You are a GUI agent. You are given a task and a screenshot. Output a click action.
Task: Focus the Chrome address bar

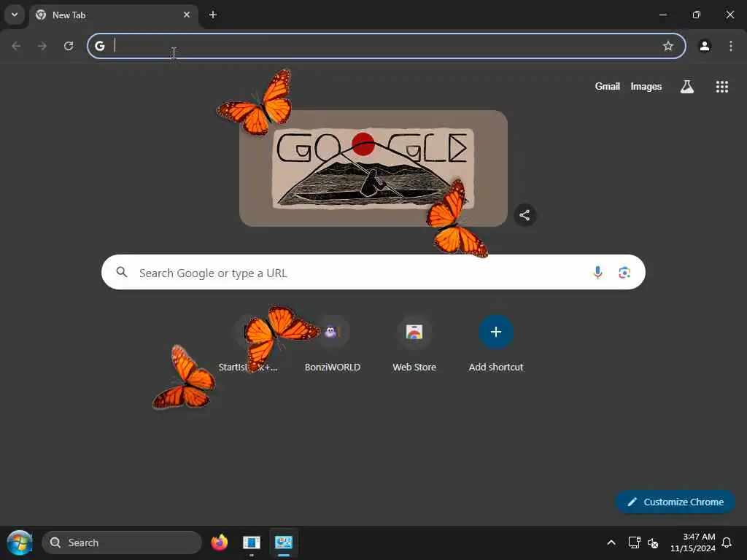tap(387, 46)
